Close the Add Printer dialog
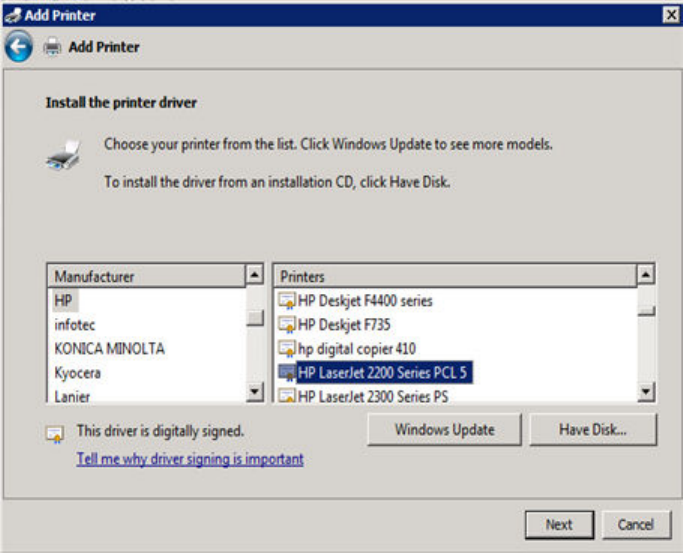683x553 pixels. point(671,15)
